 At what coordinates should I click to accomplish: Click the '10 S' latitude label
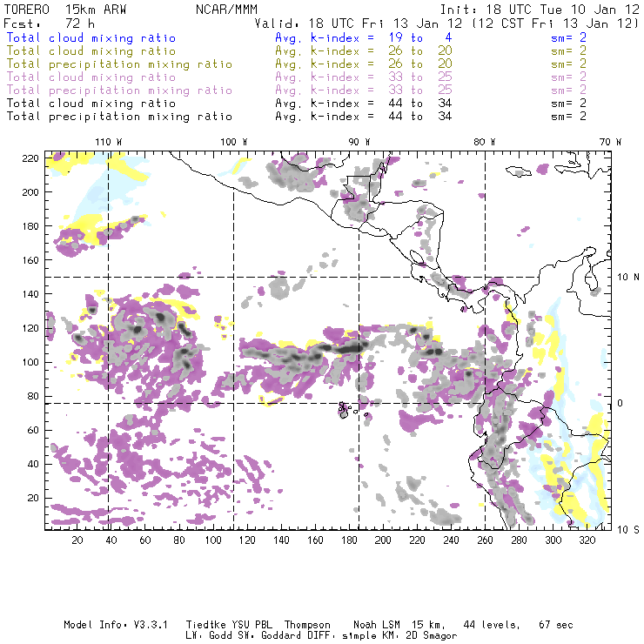[x=628, y=529]
